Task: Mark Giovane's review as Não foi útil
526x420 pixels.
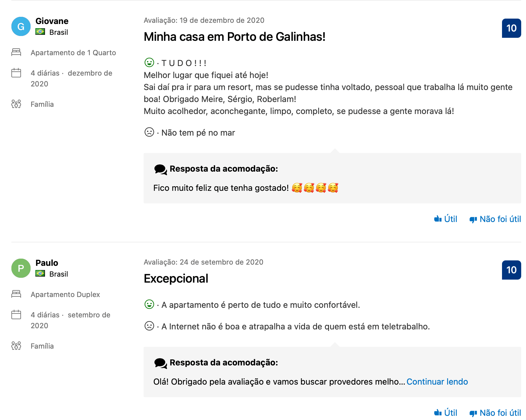Action: pyautogui.click(x=495, y=219)
